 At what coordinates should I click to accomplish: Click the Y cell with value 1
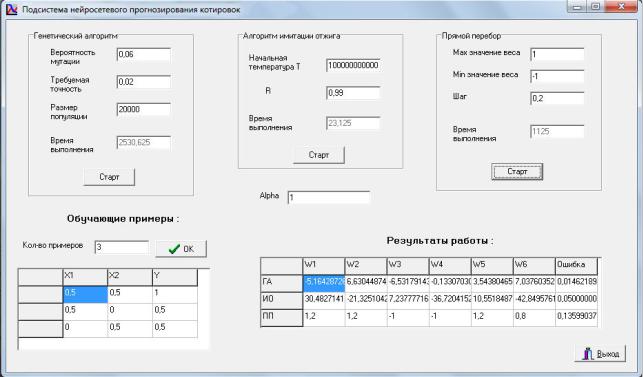pyautogui.click(x=175, y=295)
